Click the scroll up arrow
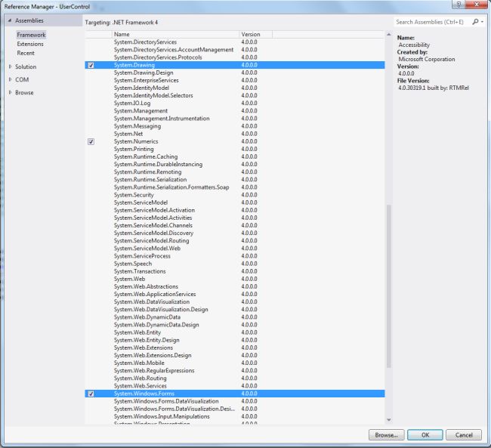The height and width of the screenshot is (448, 491). point(389,35)
